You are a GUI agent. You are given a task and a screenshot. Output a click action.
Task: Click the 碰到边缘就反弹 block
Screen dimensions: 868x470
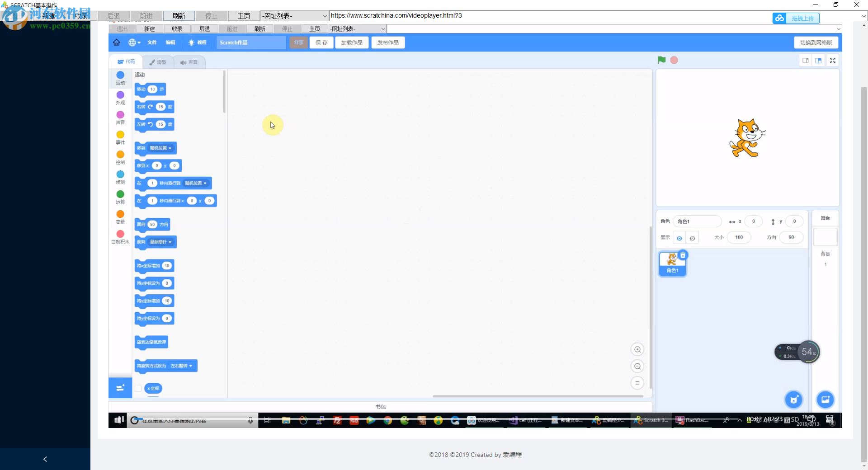click(151, 342)
